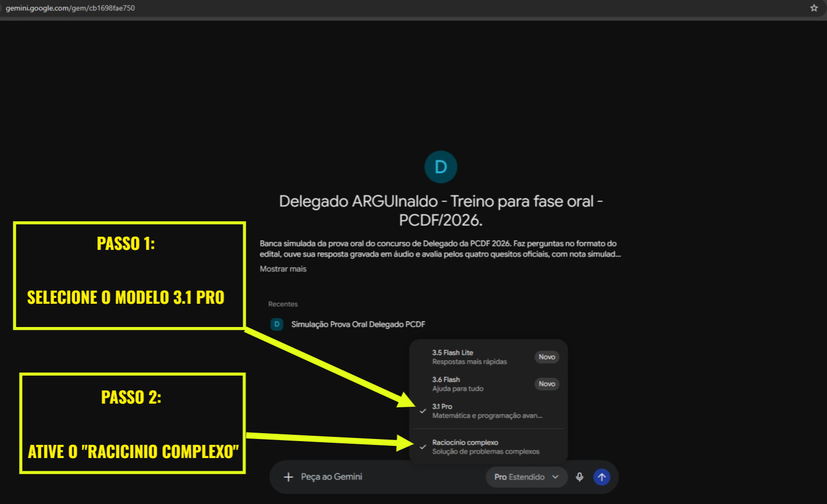
Task: Click the Banca simulada description text
Action: (440, 249)
